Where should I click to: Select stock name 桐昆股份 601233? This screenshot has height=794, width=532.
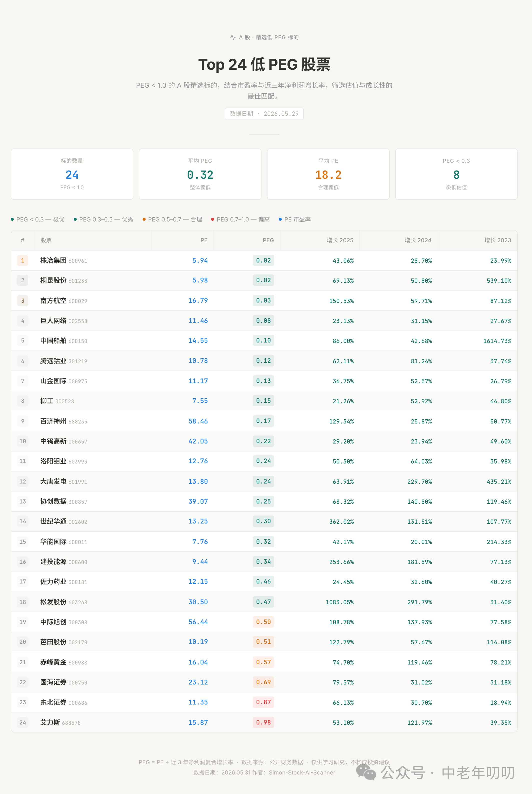(x=63, y=280)
